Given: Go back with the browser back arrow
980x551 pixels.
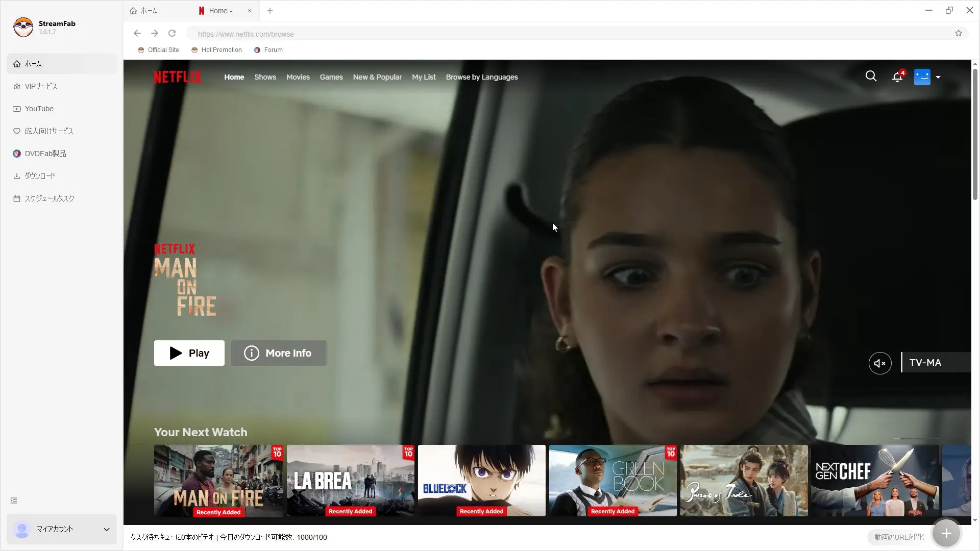Looking at the screenshot, I should point(137,34).
